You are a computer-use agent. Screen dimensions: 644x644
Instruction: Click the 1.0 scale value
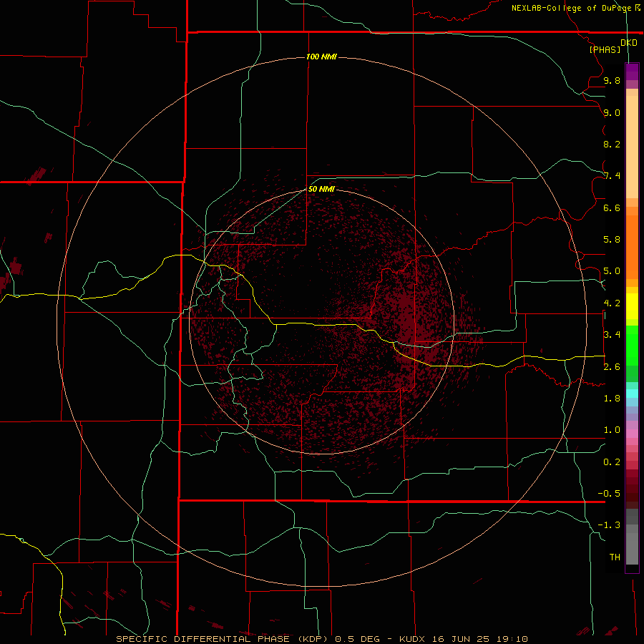pos(612,430)
